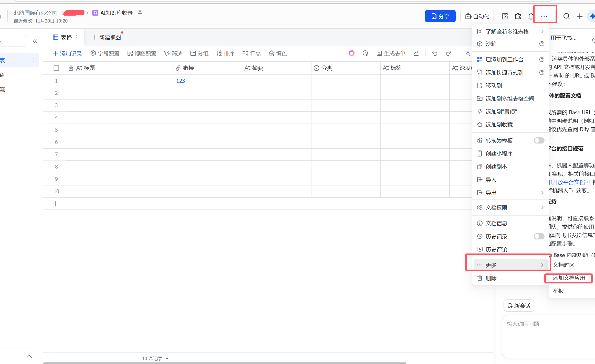Toggle the 转换为模板 switch

pyautogui.click(x=539, y=140)
